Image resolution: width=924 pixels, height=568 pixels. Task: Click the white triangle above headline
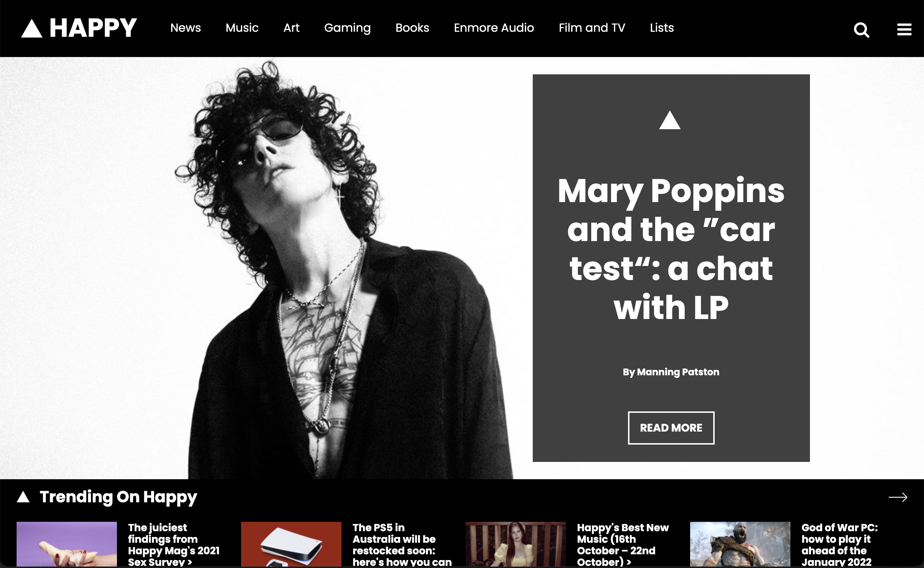click(x=670, y=120)
